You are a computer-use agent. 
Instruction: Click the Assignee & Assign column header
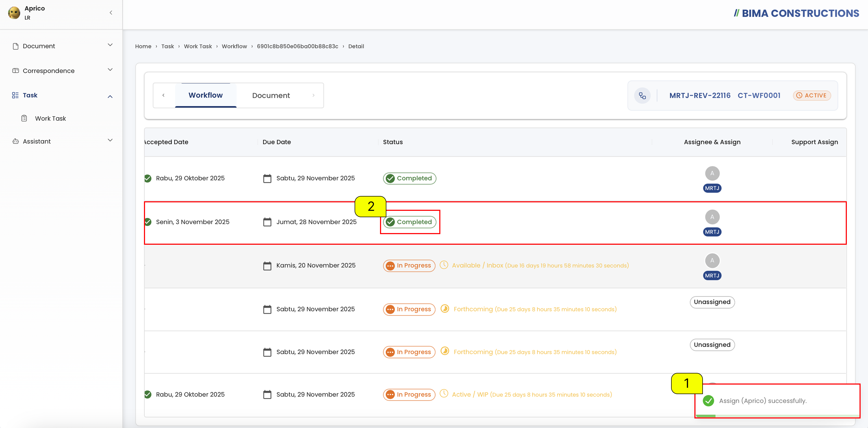pos(712,142)
